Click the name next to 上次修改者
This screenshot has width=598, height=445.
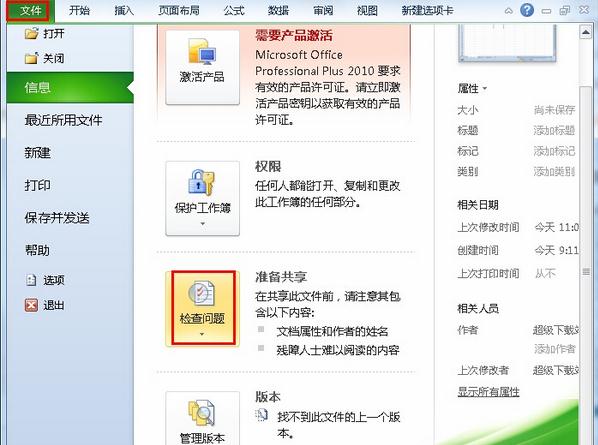click(556, 370)
